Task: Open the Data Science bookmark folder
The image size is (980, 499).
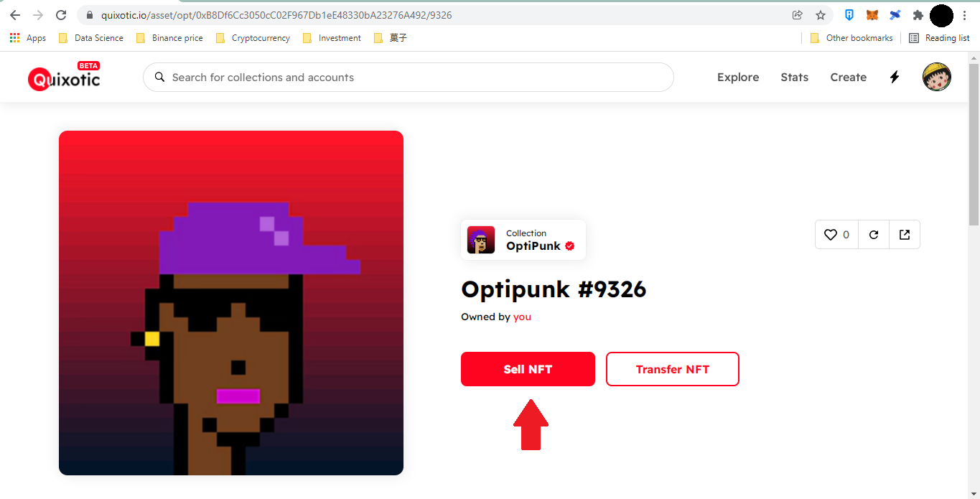Action: point(91,38)
